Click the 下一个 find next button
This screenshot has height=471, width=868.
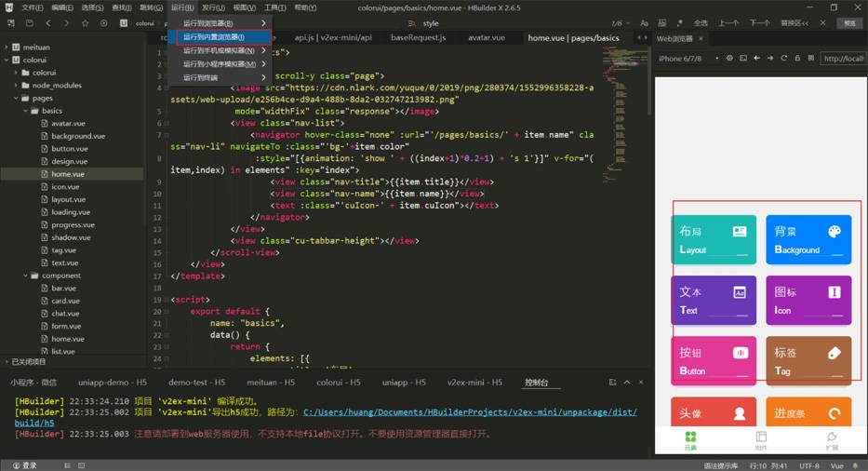coord(759,23)
